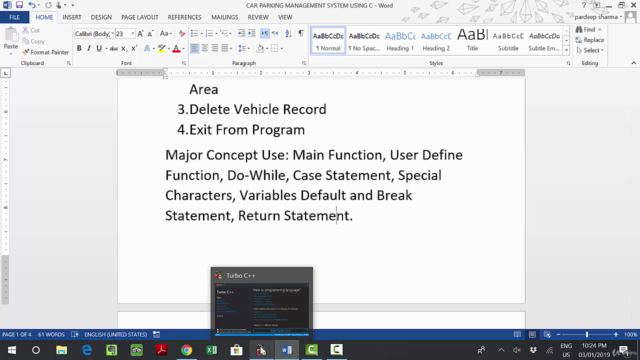
Task: Switch to MAILINGS tab
Action: point(224,17)
